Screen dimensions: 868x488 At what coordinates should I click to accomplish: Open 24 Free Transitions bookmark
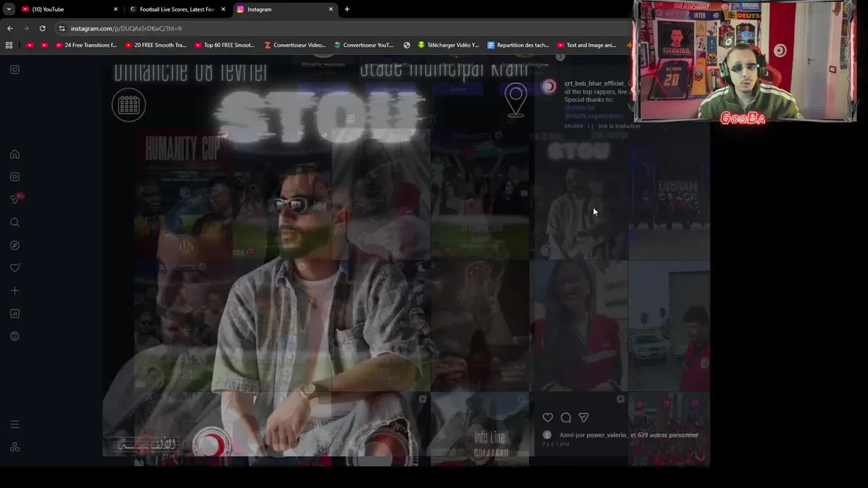pyautogui.click(x=86, y=45)
